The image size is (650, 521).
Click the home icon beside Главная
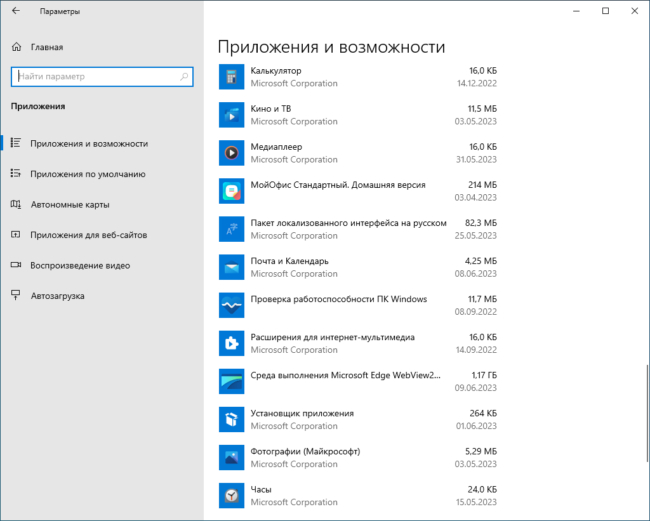16,47
